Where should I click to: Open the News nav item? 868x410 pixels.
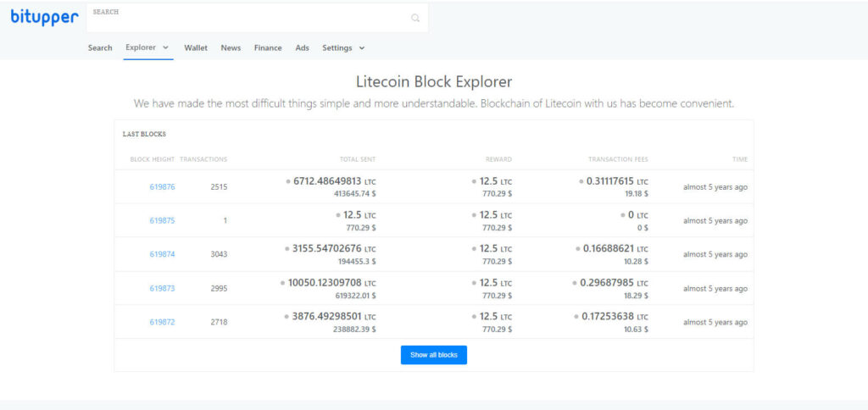(231, 48)
